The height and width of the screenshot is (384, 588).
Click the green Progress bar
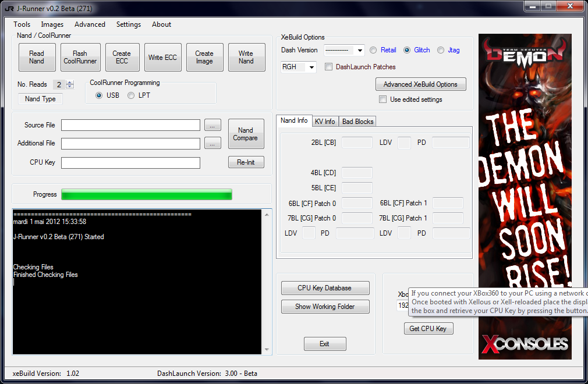(x=146, y=194)
